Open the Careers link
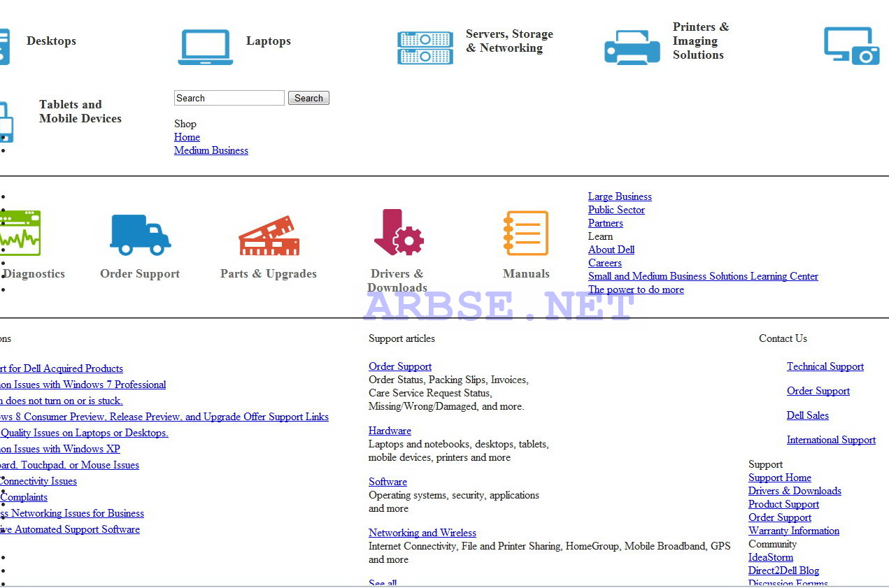 coord(605,263)
